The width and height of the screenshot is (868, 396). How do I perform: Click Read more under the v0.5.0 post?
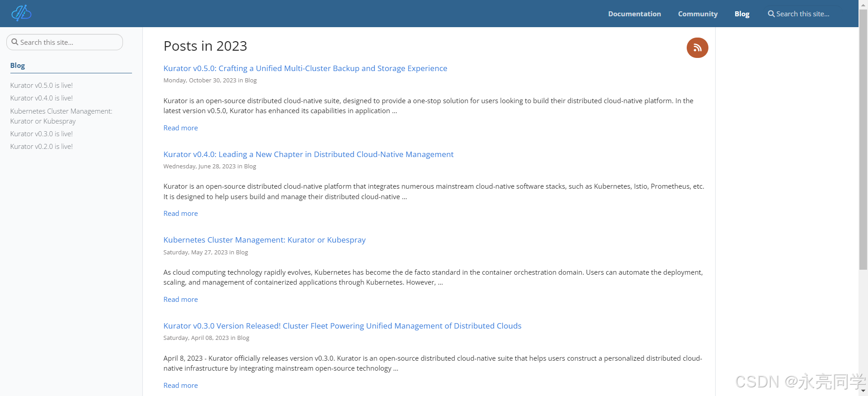coord(180,128)
